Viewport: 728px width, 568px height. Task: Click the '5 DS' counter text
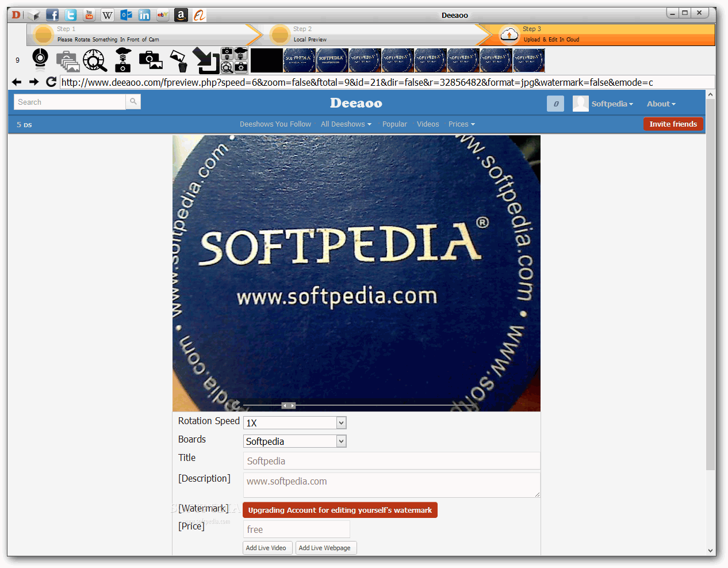[24, 125]
